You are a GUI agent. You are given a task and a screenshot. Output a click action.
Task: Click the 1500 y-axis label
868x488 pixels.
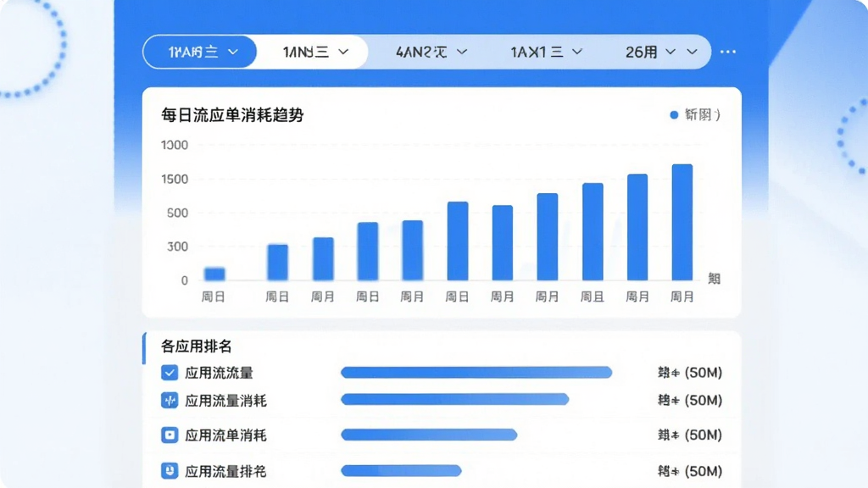(x=175, y=180)
